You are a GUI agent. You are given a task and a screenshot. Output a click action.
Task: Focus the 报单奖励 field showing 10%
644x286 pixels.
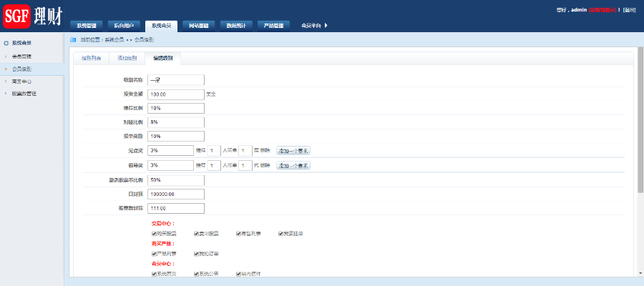click(176, 137)
